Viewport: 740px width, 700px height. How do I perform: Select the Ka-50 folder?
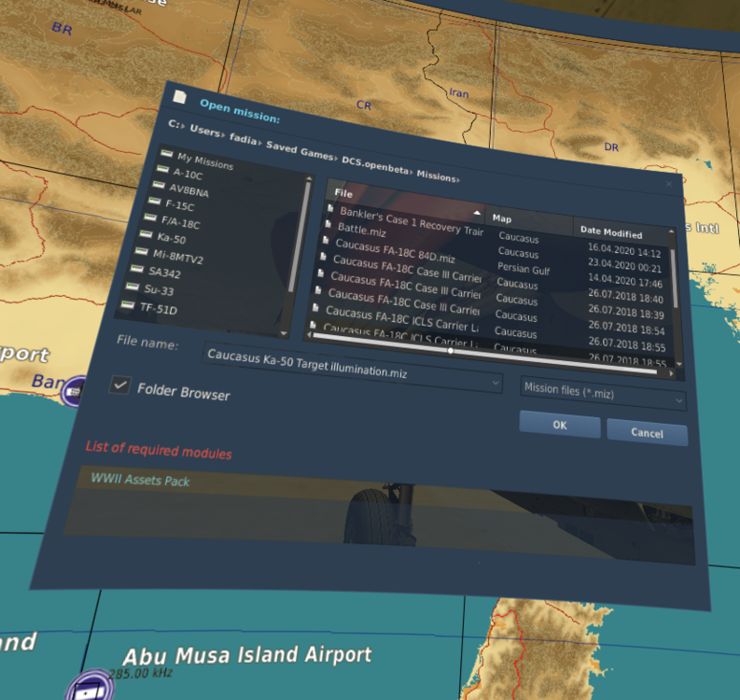tap(172, 237)
